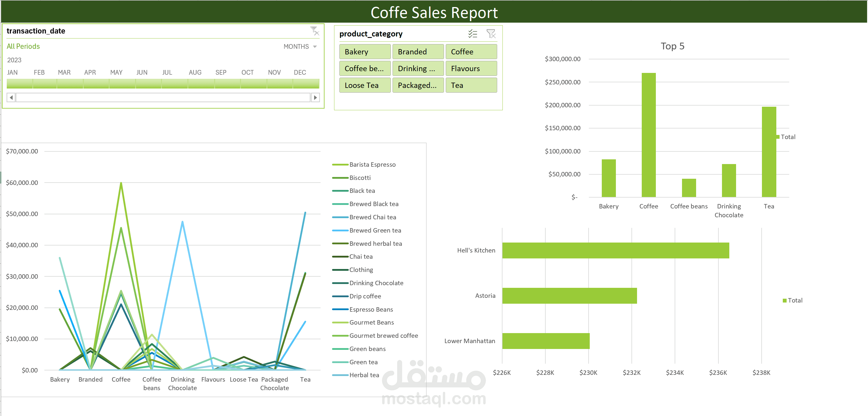Select the Tea slicer tile
Image resolution: width=868 pixels, height=416 pixels.
[471, 85]
